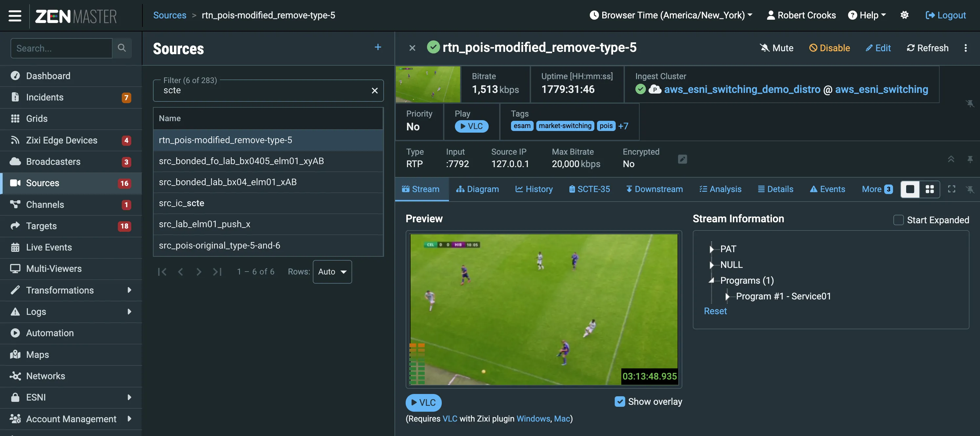Open the hamburger navigation menu

tap(15, 16)
